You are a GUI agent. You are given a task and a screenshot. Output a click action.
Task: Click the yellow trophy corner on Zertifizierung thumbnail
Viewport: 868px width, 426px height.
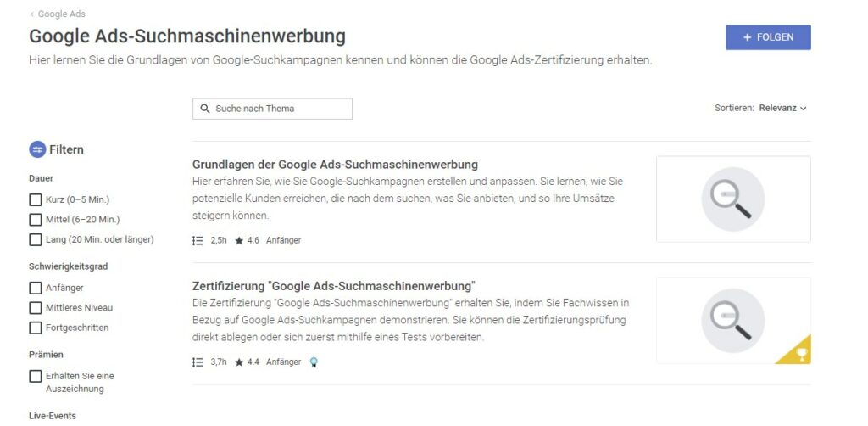tap(797, 352)
